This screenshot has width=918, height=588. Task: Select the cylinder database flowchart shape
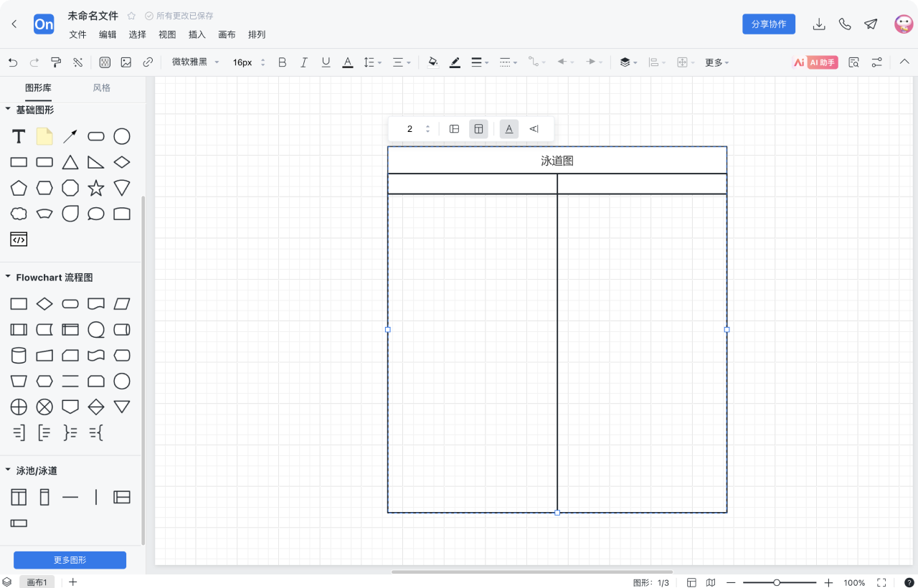click(x=19, y=356)
